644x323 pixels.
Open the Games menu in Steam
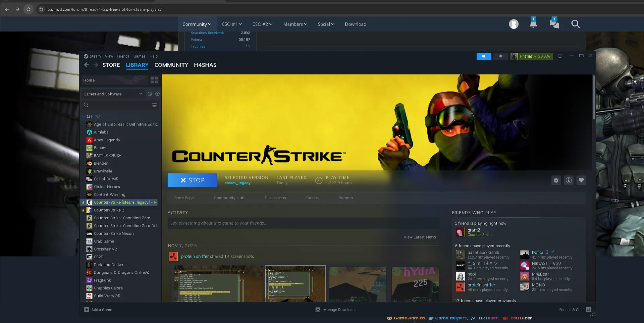click(140, 56)
